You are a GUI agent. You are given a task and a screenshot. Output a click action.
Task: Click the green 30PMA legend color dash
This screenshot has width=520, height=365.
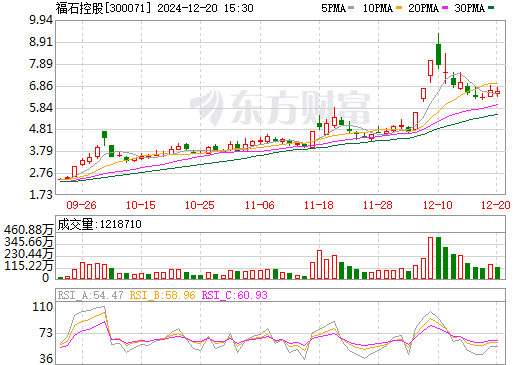(491, 8)
